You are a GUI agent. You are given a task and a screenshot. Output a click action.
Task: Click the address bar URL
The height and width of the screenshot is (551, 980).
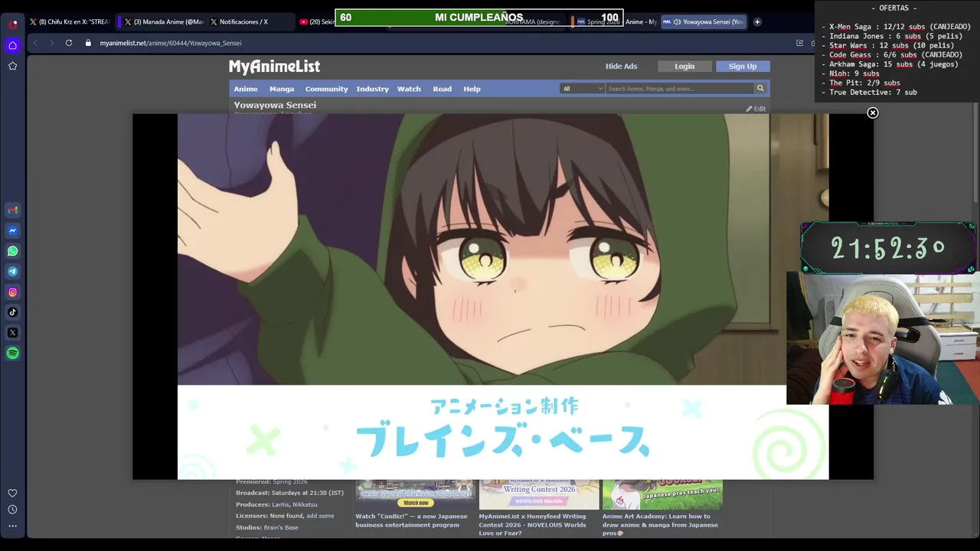(x=170, y=43)
